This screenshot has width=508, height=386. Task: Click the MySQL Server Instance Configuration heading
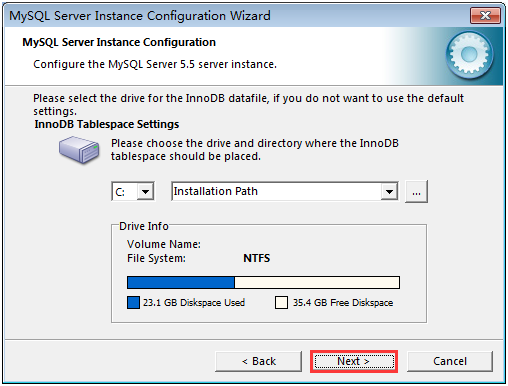click(119, 42)
